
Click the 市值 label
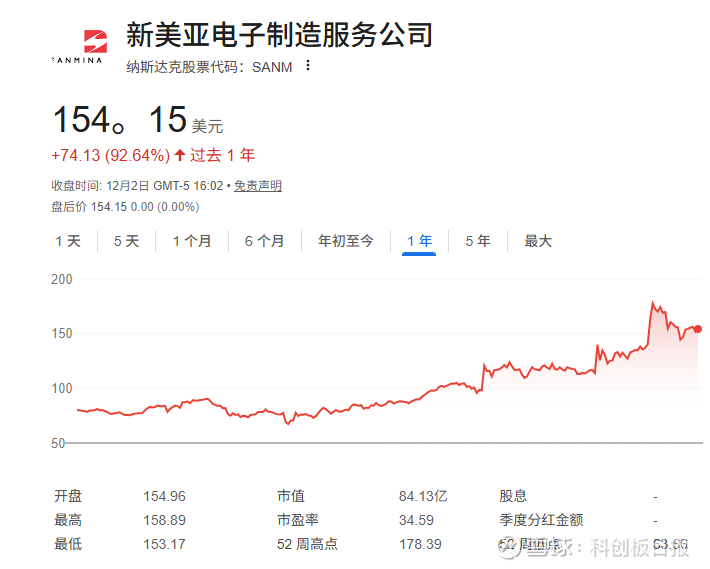pyautogui.click(x=291, y=496)
